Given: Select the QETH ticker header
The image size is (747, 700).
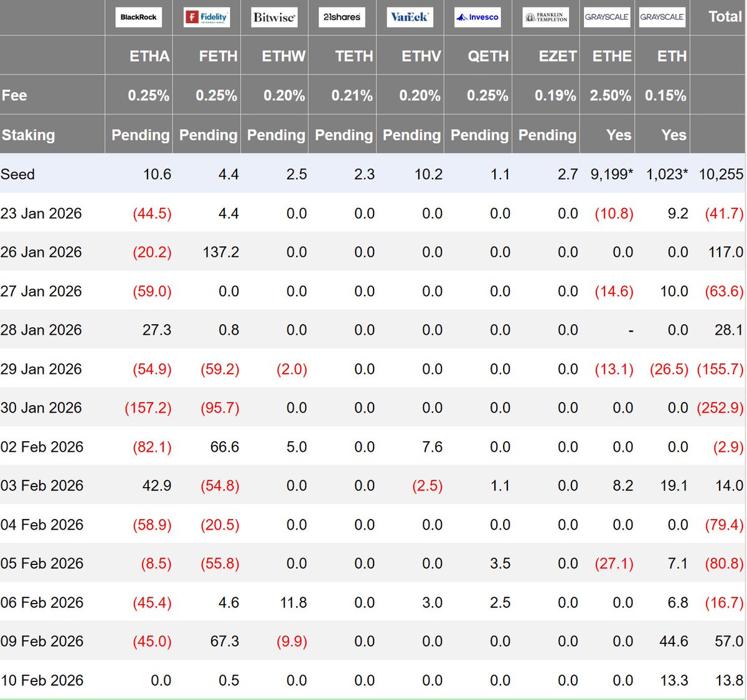Looking at the screenshot, I should [488, 57].
